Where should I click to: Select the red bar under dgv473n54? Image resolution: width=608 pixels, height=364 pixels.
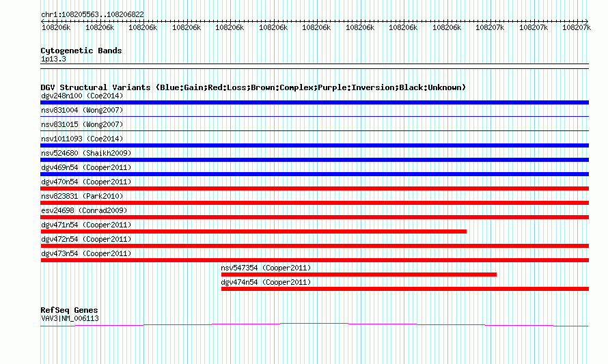[x=314, y=260]
